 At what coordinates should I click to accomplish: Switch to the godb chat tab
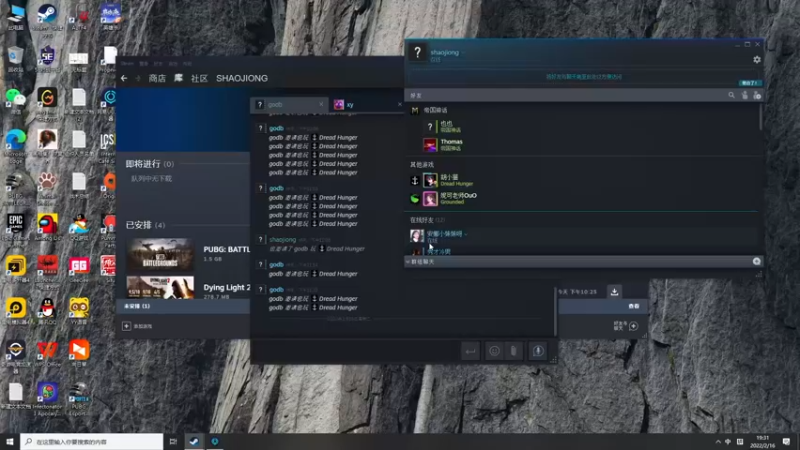coord(288,104)
